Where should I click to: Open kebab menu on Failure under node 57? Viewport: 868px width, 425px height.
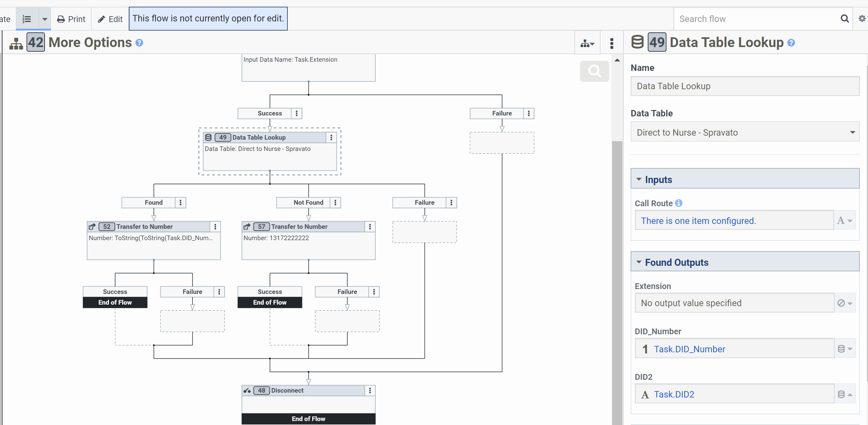[374, 292]
